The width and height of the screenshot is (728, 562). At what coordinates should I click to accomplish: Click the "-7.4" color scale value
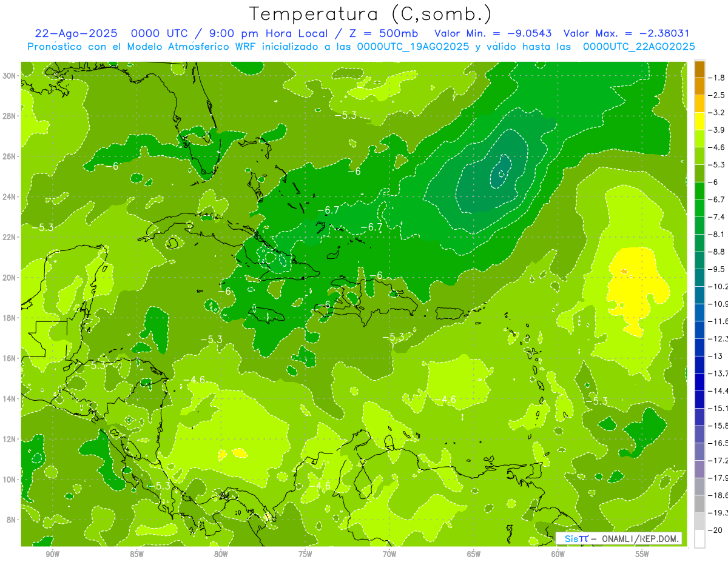718,216
